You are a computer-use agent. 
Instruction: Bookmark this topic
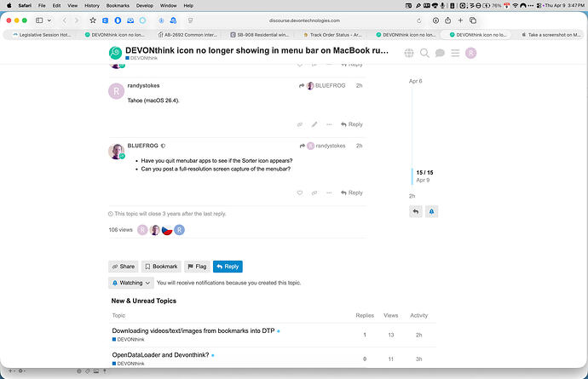tap(161, 267)
